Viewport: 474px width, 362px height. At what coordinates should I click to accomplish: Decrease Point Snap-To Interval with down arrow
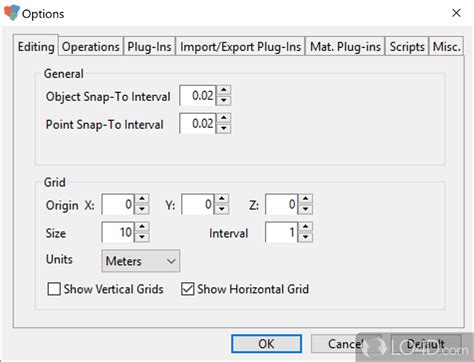224,128
